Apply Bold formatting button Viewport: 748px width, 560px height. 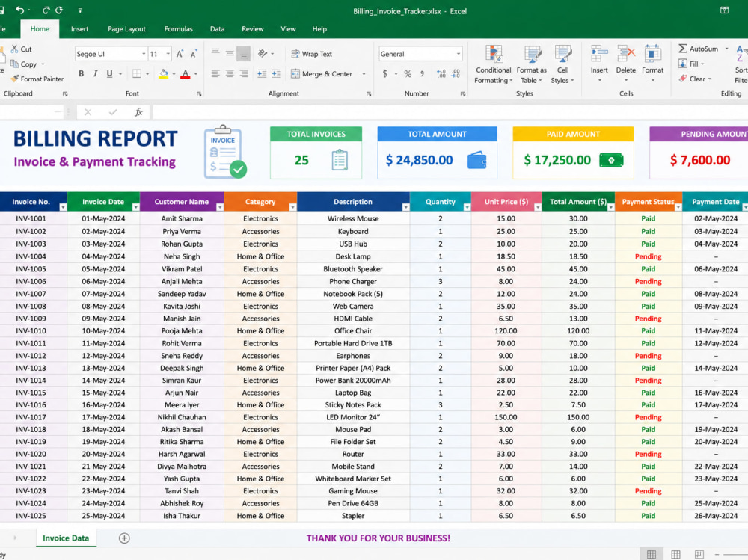(81, 73)
